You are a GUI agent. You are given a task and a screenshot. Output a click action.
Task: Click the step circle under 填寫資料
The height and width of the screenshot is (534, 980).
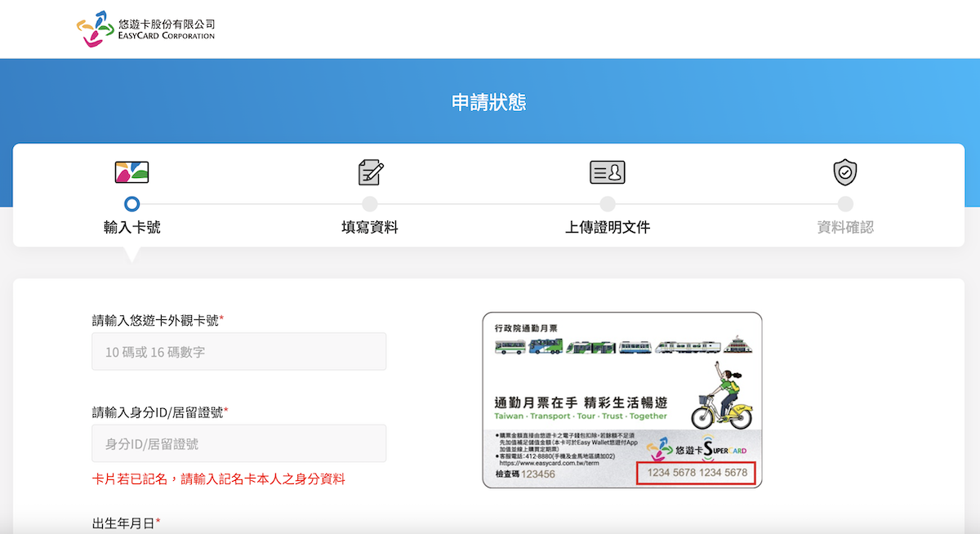click(x=369, y=203)
